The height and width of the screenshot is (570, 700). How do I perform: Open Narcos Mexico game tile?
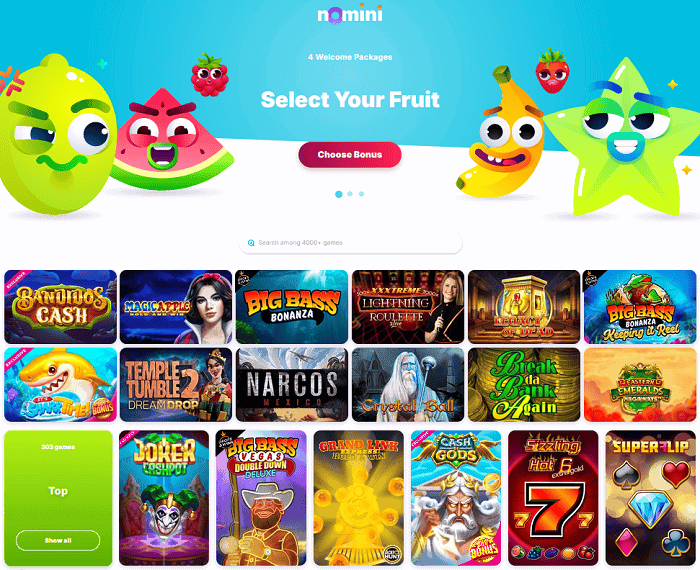coord(292,385)
